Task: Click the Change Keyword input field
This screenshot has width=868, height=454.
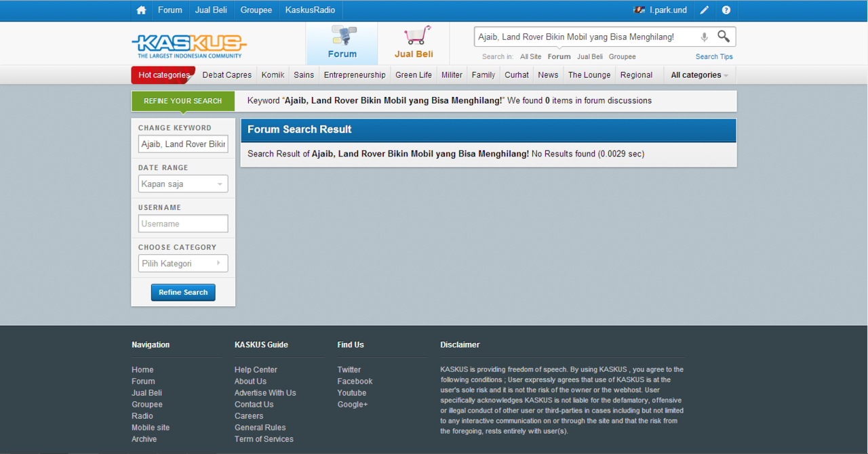Action: [x=183, y=144]
